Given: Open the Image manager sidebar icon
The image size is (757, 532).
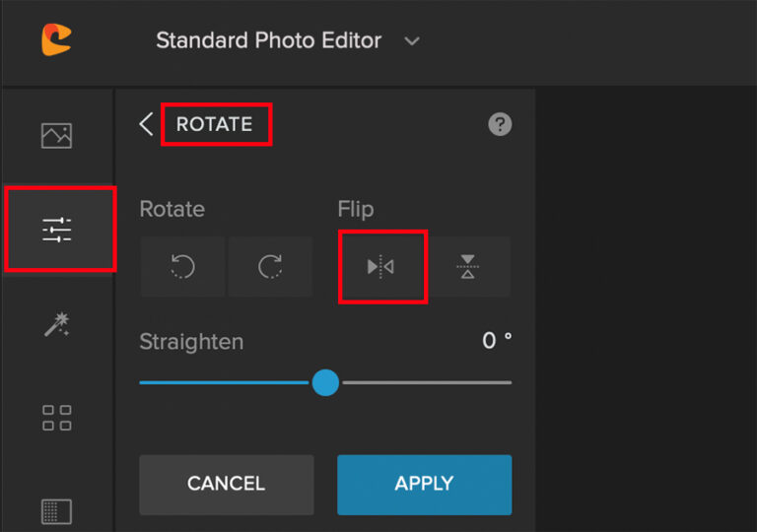Looking at the screenshot, I should (56, 135).
